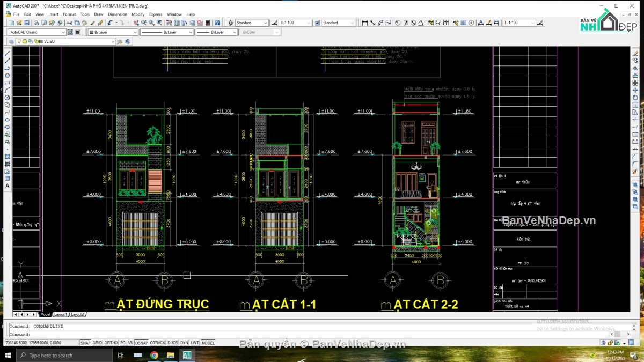Click the Windows taskbar search box
The width and height of the screenshot is (644, 362).
tap(64, 355)
